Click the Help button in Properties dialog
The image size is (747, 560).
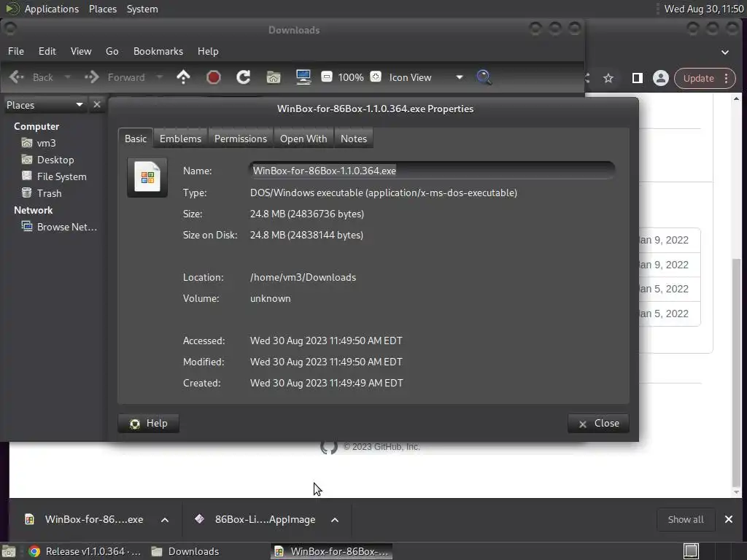click(x=149, y=424)
